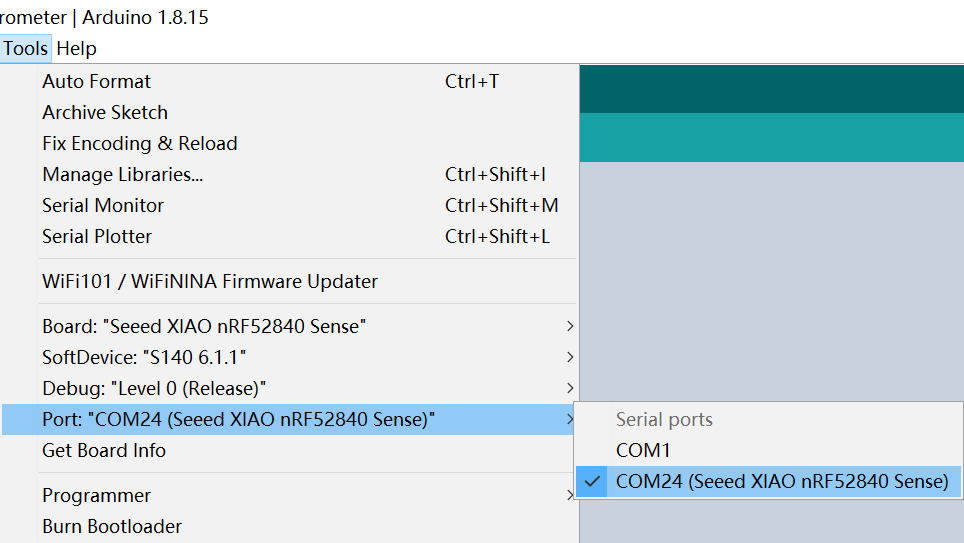The height and width of the screenshot is (543, 964).
Task: Select the checked COM24 serial port entry
Action: point(768,481)
